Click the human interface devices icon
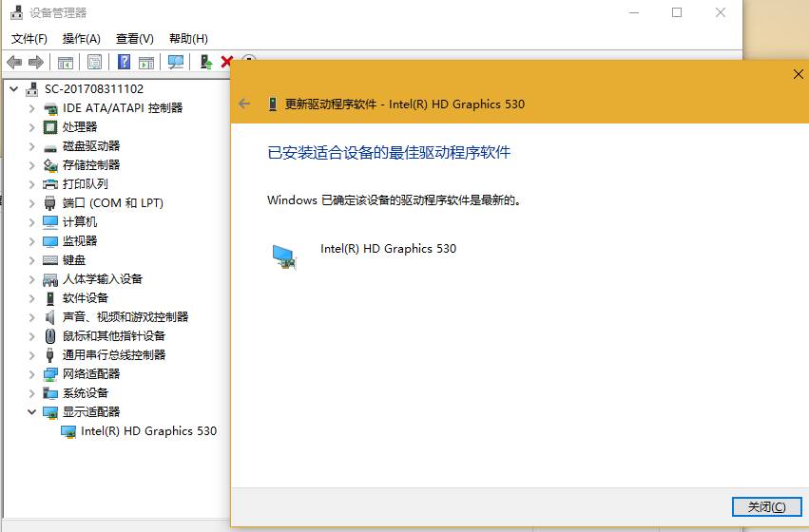809x532 pixels. pyautogui.click(x=50, y=279)
